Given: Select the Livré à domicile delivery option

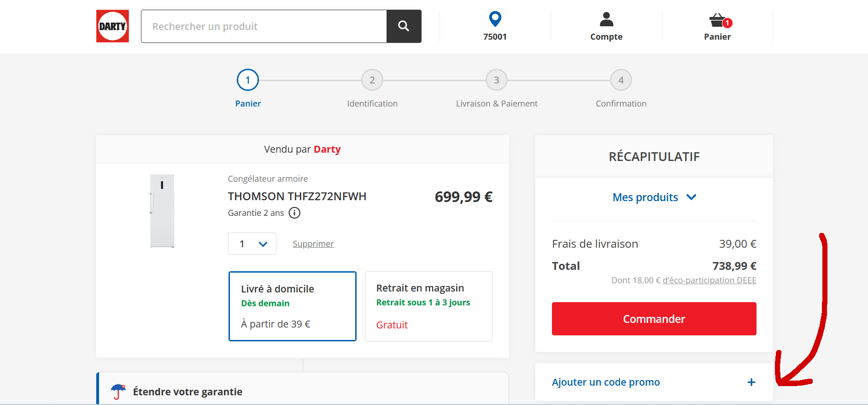Looking at the screenshot, I should point(293,306).
